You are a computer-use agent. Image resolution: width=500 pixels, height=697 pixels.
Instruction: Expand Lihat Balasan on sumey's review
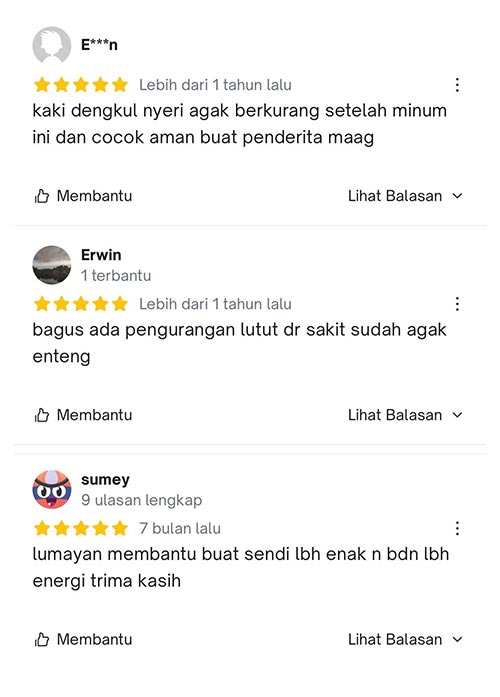pyautogui.click(x=405, y=640)
